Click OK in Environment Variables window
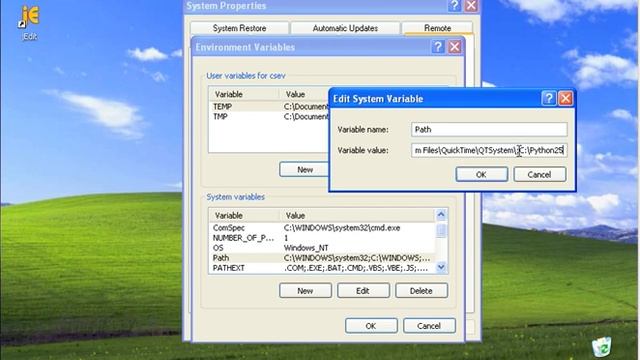The width and height of the screenshot is (640, 360). (371, 326)
